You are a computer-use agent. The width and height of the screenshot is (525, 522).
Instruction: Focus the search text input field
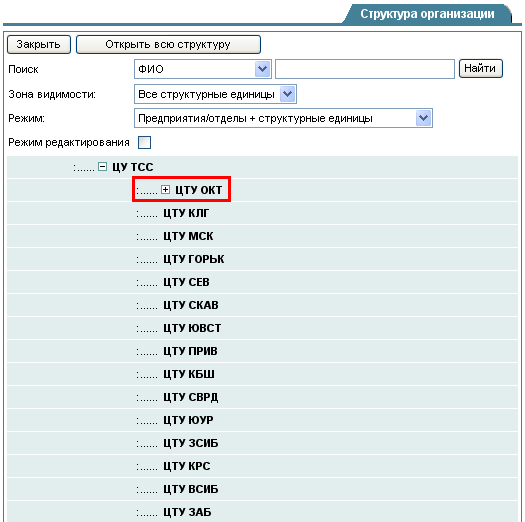(365, 69)
